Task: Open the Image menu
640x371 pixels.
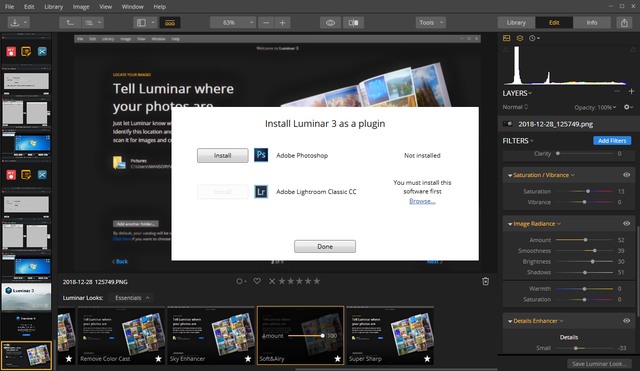Action: tap(81, 7)
